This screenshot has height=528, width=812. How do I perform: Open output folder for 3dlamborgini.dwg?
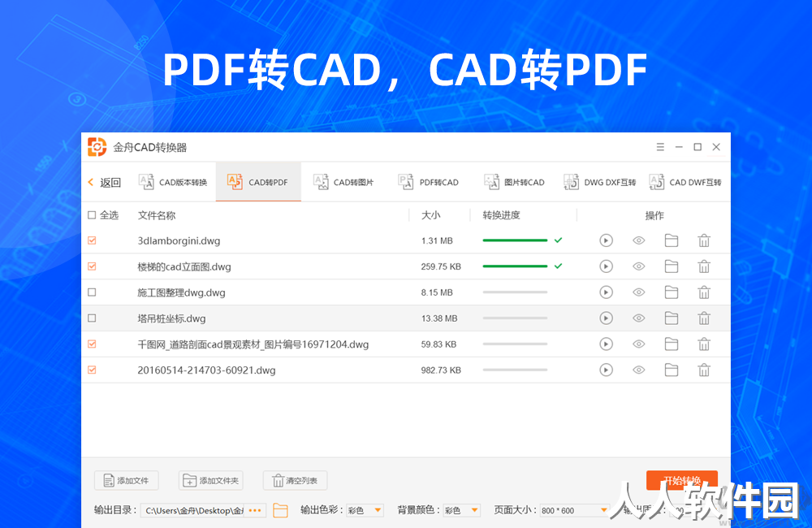(x=672, y=240)
